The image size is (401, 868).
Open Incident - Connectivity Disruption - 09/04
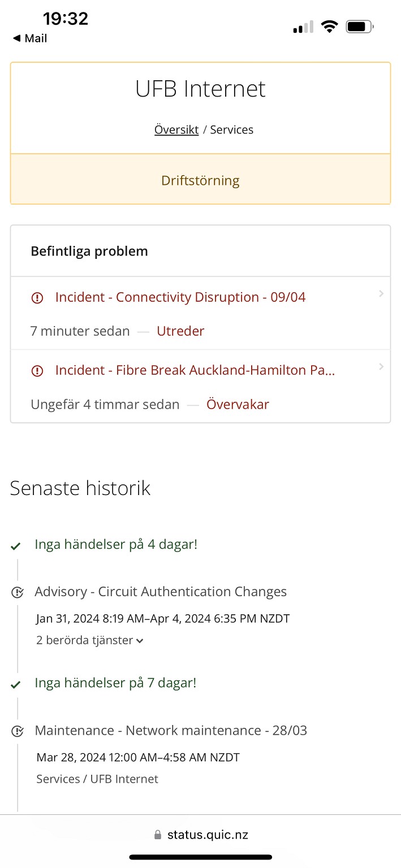tap(180, 297)
